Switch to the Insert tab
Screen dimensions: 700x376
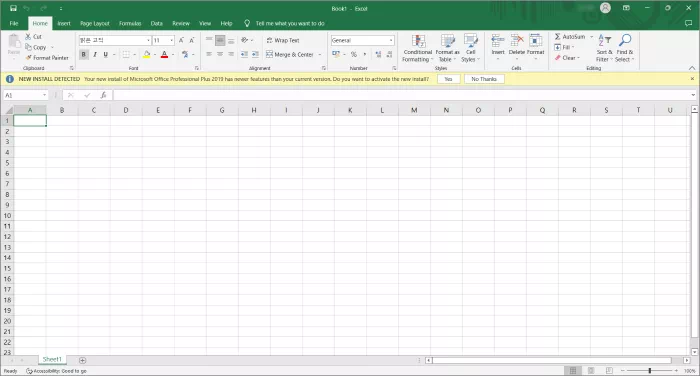[x=64, y=23]
